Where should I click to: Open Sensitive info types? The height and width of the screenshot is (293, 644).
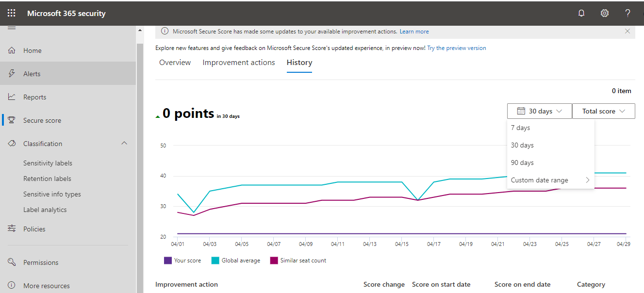(x=52, y=195)
